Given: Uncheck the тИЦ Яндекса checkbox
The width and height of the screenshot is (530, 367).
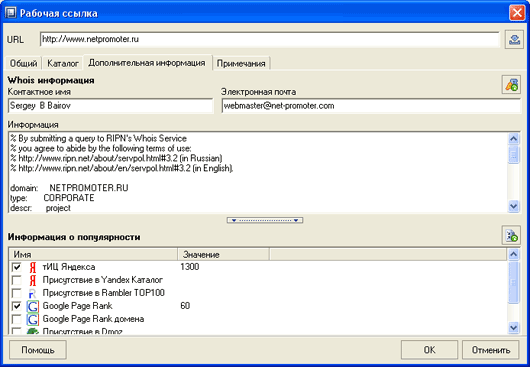Looking at the screenshot, I should [x=16, y=267].
